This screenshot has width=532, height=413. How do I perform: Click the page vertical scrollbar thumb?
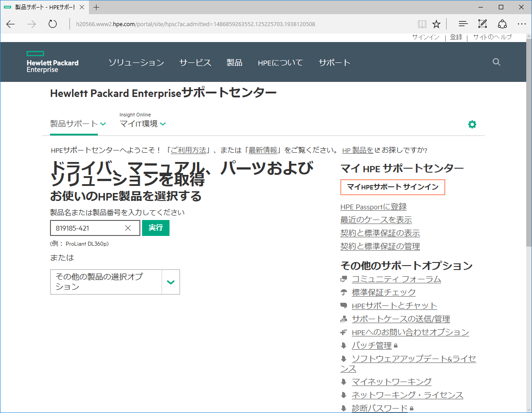[528, 143]
